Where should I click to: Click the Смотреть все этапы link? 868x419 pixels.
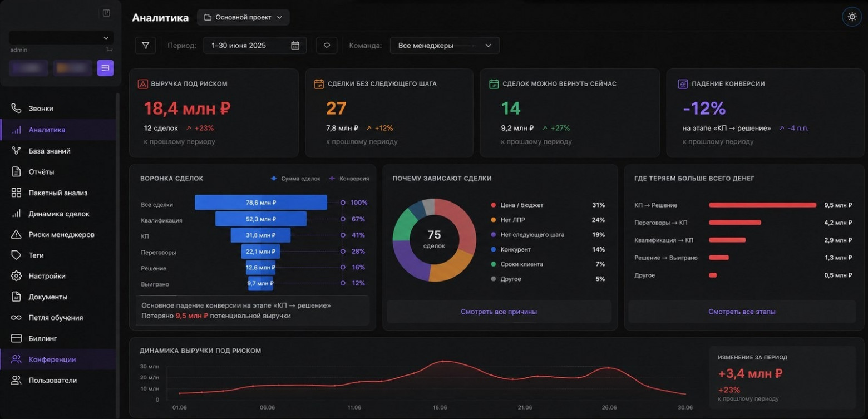742,312
